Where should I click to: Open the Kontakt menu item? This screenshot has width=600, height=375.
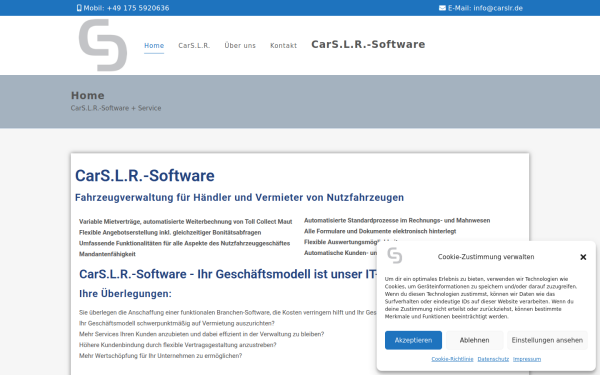[x=284, y=46]
